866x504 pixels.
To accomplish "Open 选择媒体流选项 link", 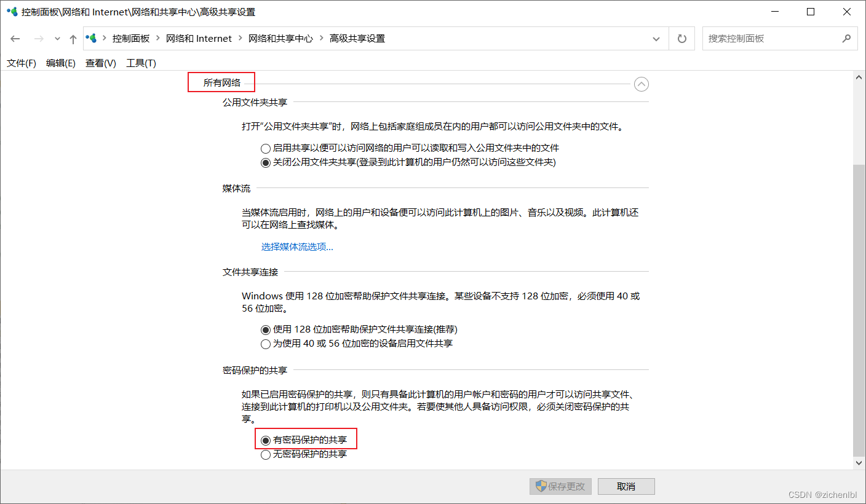I will [x=297, y=247].
